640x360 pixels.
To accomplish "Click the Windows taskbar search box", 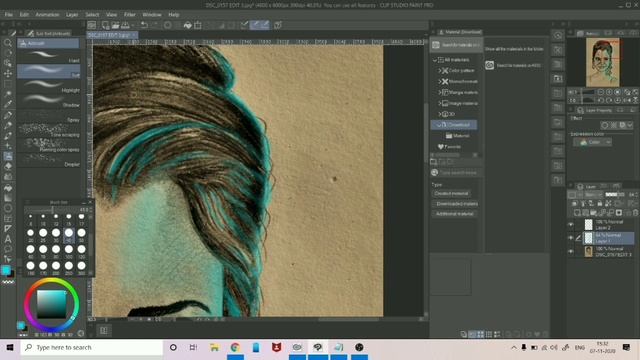I will pos(92,347).
